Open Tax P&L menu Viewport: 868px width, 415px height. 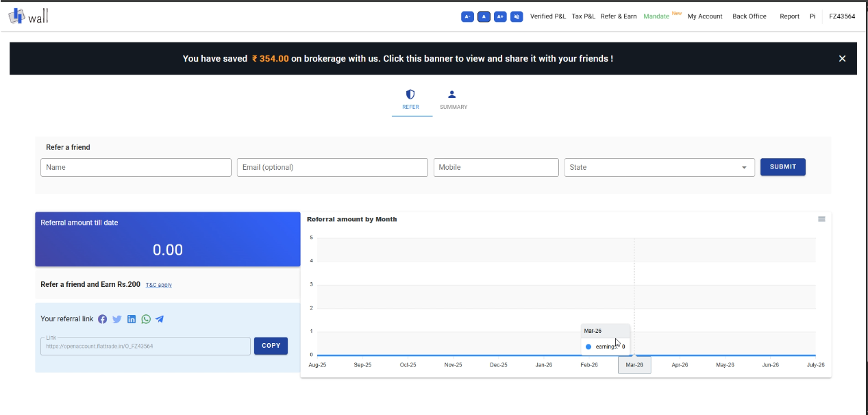coord(584,16)
